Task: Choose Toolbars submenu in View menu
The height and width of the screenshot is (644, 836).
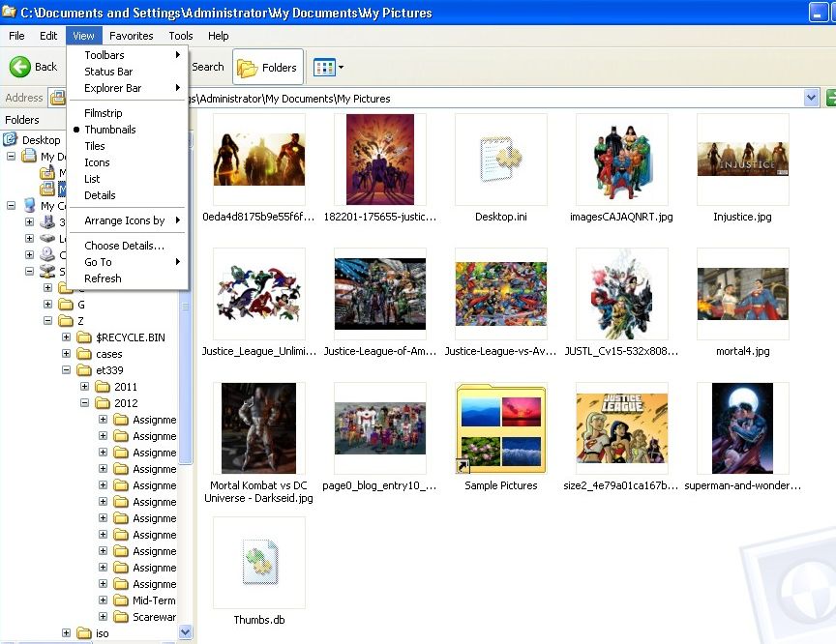Action: (x=128, y=55)
